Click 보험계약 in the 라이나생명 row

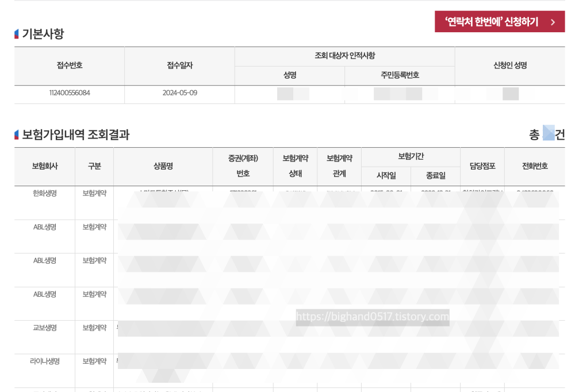point(94,362)
